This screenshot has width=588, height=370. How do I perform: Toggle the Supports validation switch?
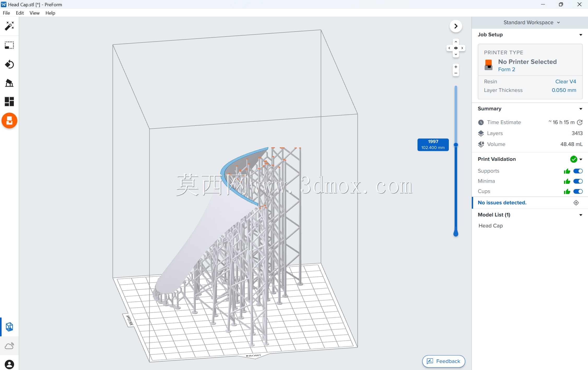pos(578,171)
